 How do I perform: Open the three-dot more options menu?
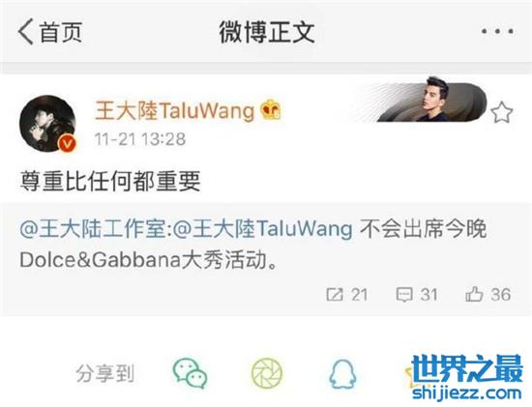[x=497, y=32]
